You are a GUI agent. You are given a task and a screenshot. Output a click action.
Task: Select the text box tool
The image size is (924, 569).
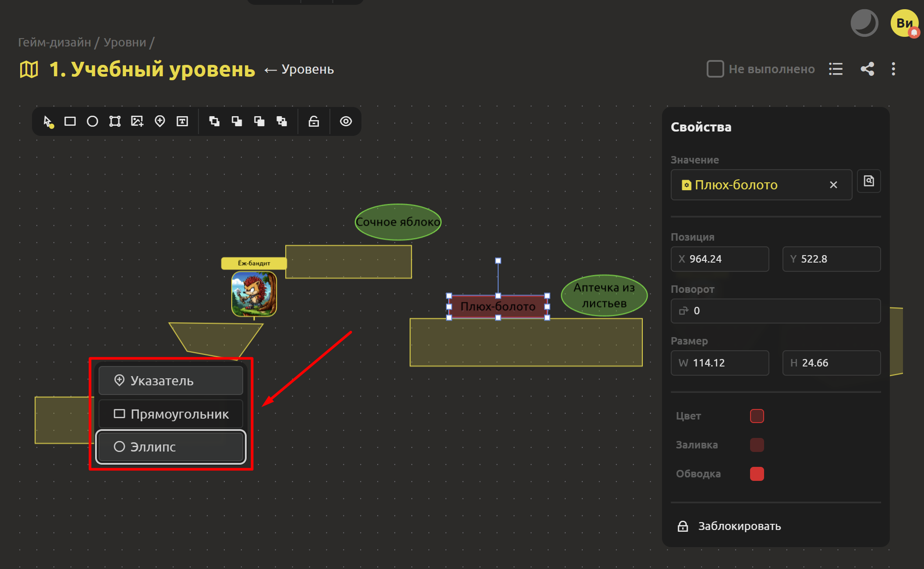click(182, 121)
